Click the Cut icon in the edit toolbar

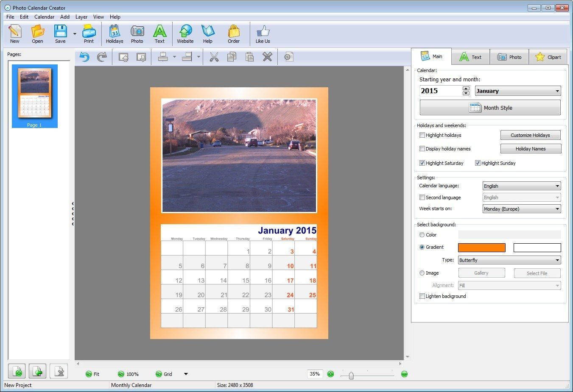pos(214,57)
